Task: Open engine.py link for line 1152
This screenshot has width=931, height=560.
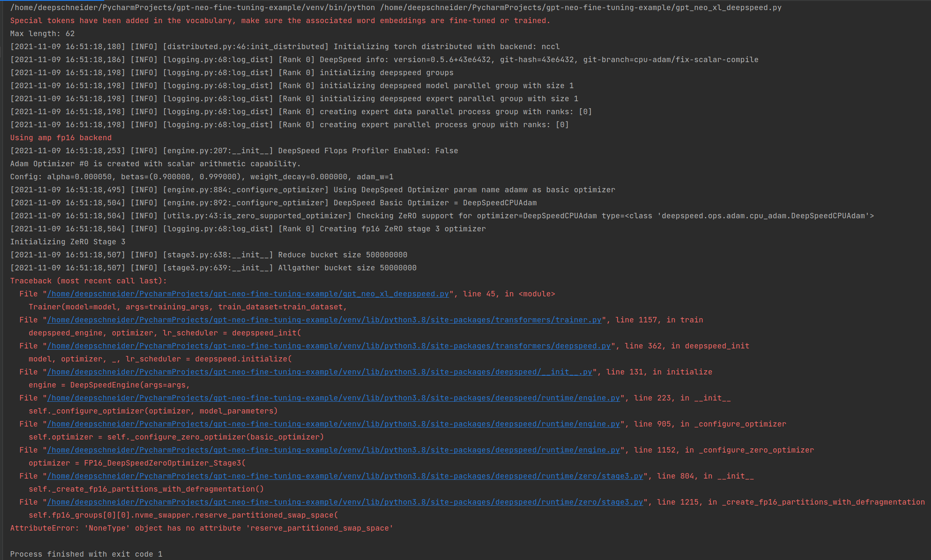Action: pyautogui.click(x=333, y=450)
